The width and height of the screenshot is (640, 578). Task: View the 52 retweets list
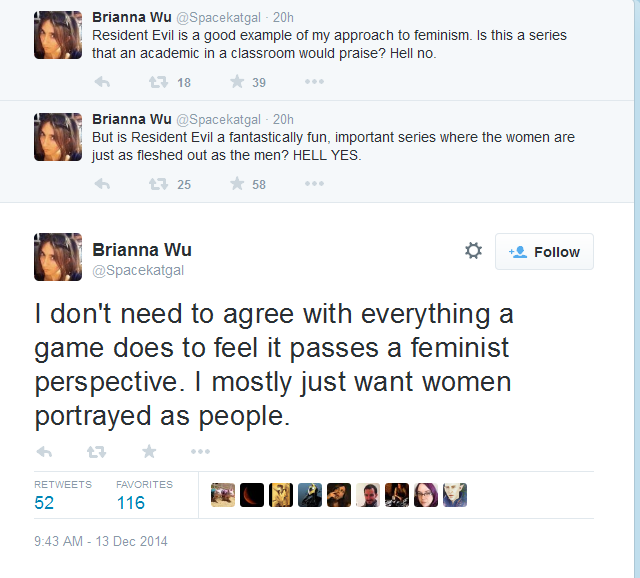[x=63, y=495]
